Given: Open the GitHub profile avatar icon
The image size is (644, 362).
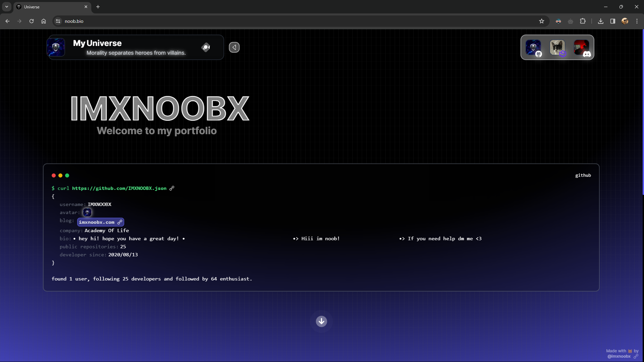Looking at the screenshot, I should 533,47.
